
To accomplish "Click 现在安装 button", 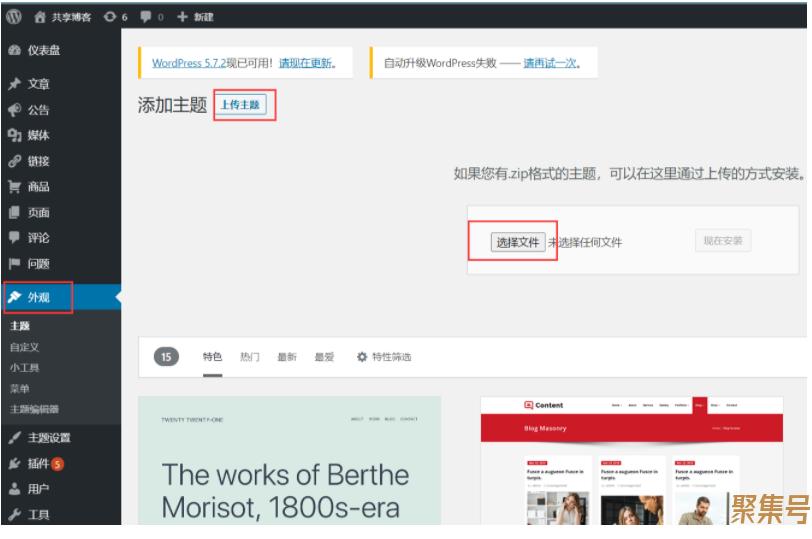I will tap(723, 241).
